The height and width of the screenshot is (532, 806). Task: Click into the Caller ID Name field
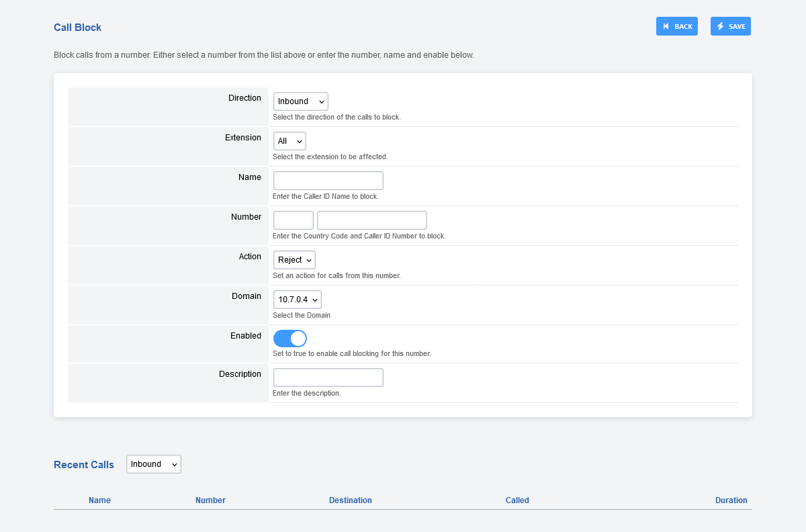pos(328,181)
